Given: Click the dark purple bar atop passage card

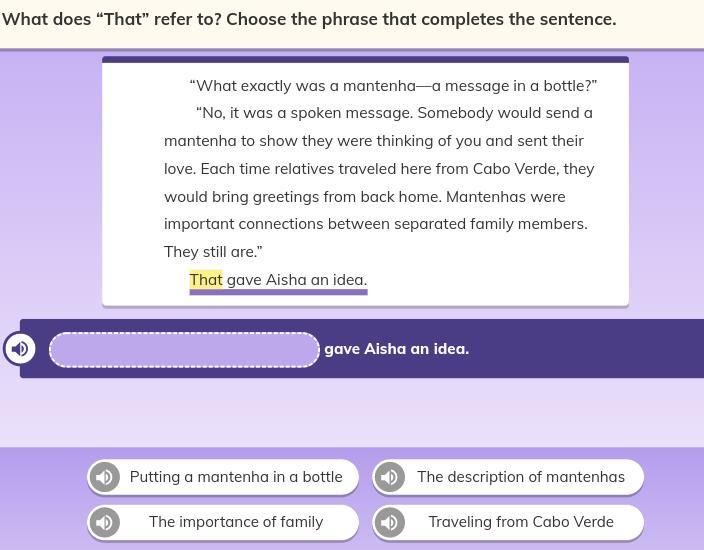Looking at the screenshot, I should (365, 59).
